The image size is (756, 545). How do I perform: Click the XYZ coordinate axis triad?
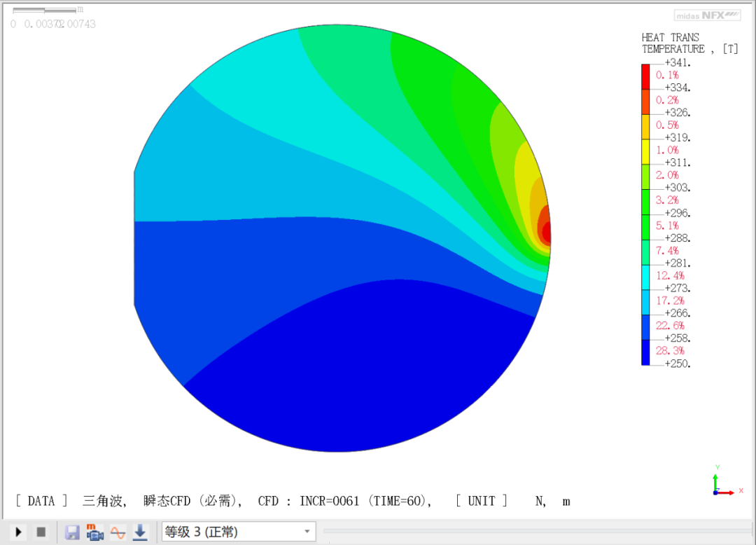coord(727,482)
